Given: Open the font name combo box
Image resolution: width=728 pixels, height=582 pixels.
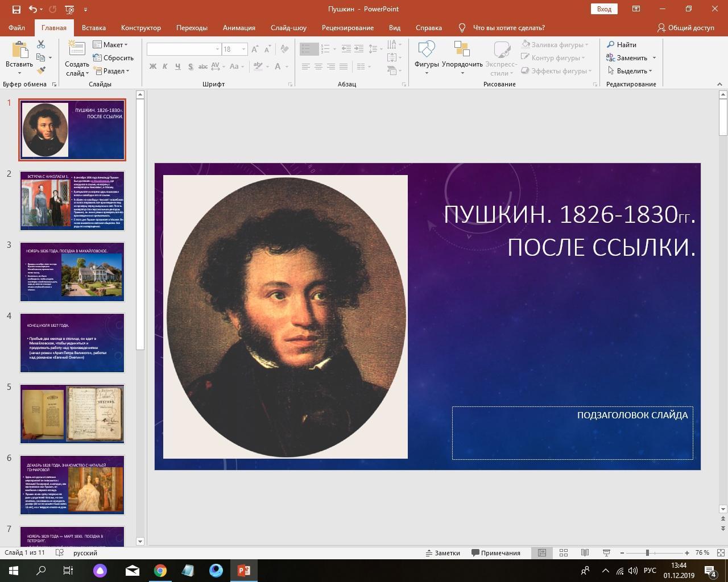Looking at the screenshot, I should tap(184, 49).
